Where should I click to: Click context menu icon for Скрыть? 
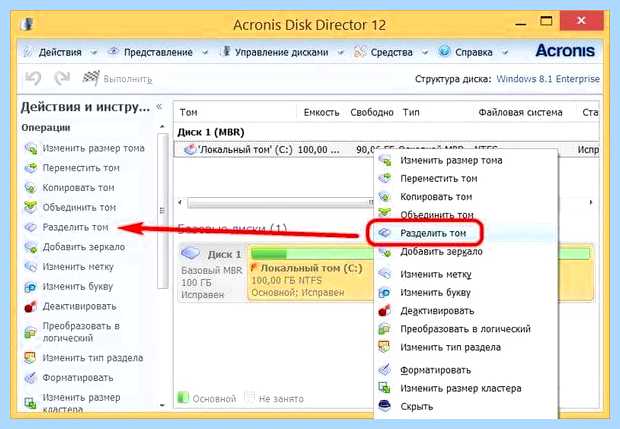[385, 406]
